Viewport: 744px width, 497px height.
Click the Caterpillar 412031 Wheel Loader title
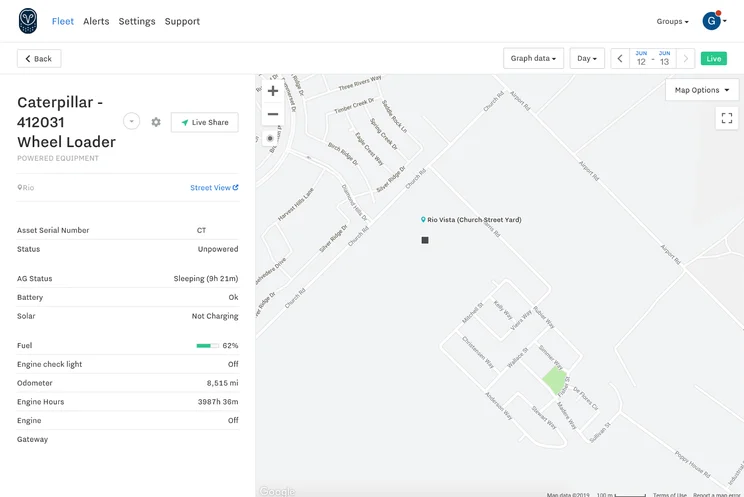coord(66,122)
